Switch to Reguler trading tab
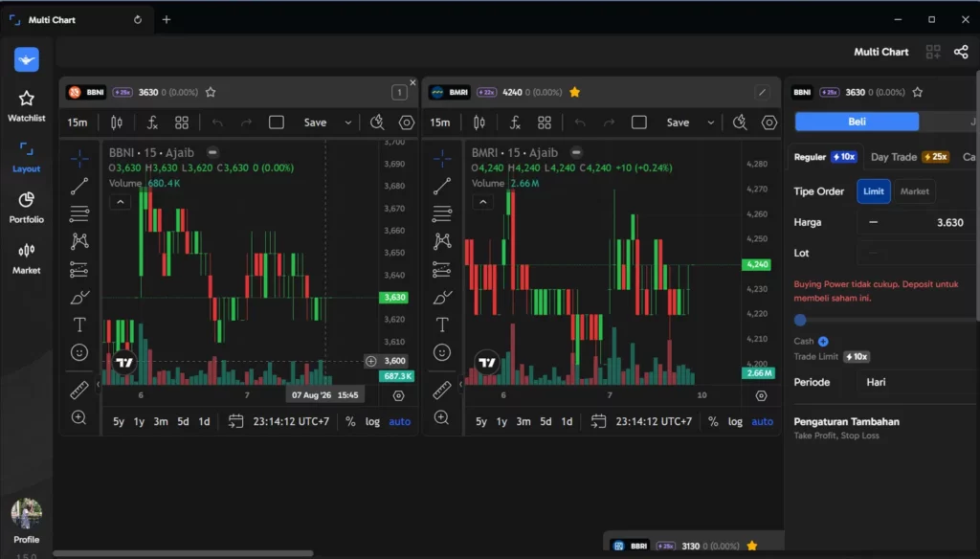The width and height of the screenshot is (980, 559). 825,157
